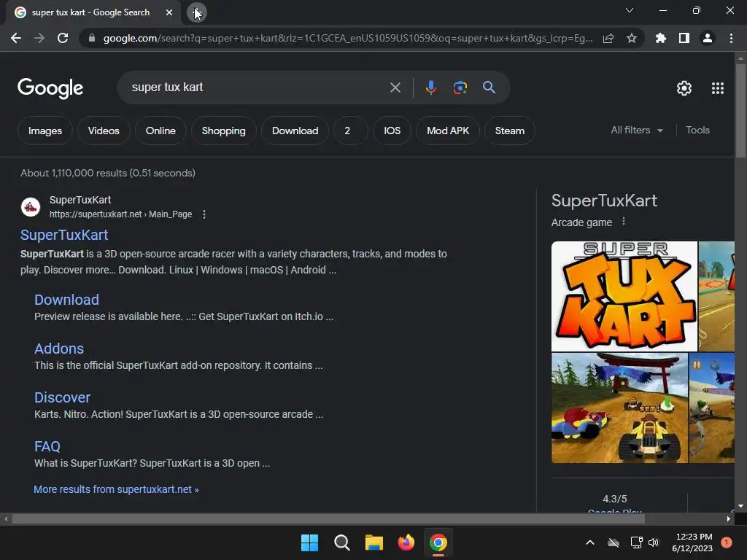Click the SuperTuxKart site favicon
747x560 pixels.
(31, 207)
